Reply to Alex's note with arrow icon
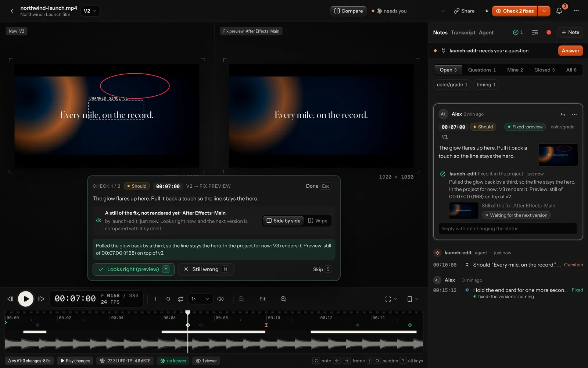Viewport: 588px width, 368px height. pyautogui.click(x=563, y=114)
